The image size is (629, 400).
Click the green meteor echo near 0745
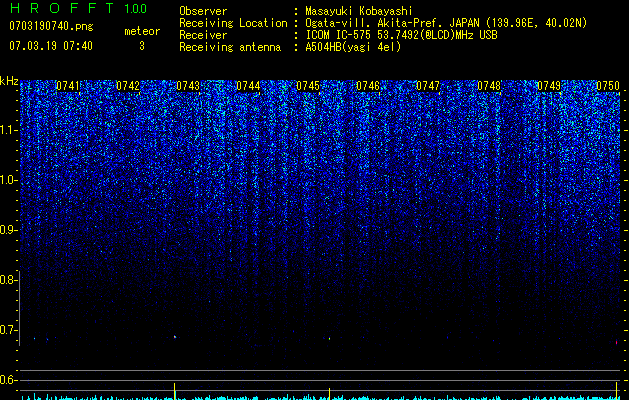coord(329,339)
